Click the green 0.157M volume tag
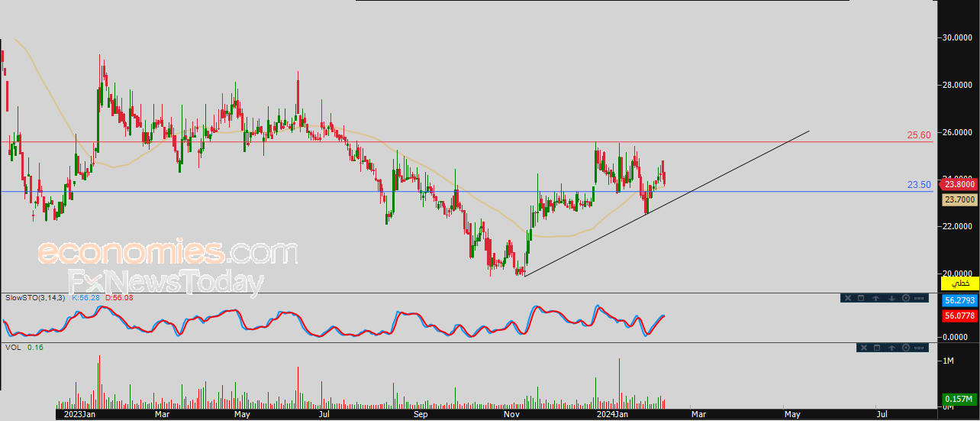Image resolution: width=980 pixels, height=421 pixels. tap(959, 399)
